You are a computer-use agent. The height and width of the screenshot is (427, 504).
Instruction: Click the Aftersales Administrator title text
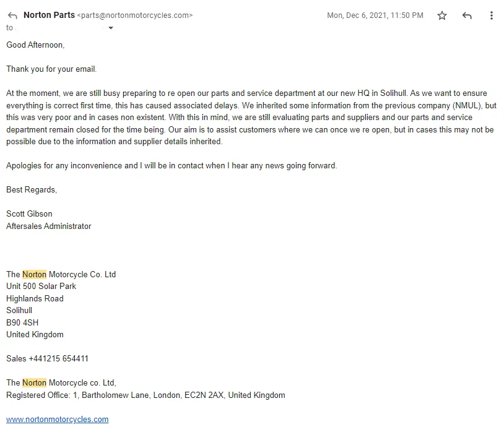(x=48, y=226)
